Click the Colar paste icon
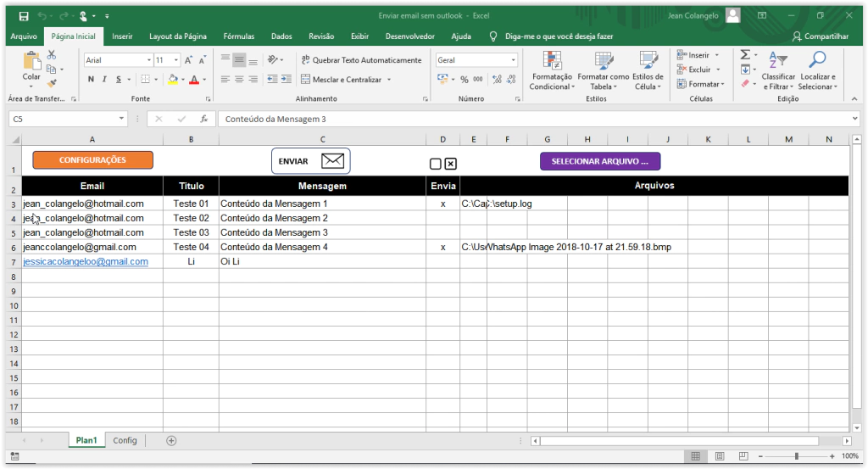 (x=31, y=64)
